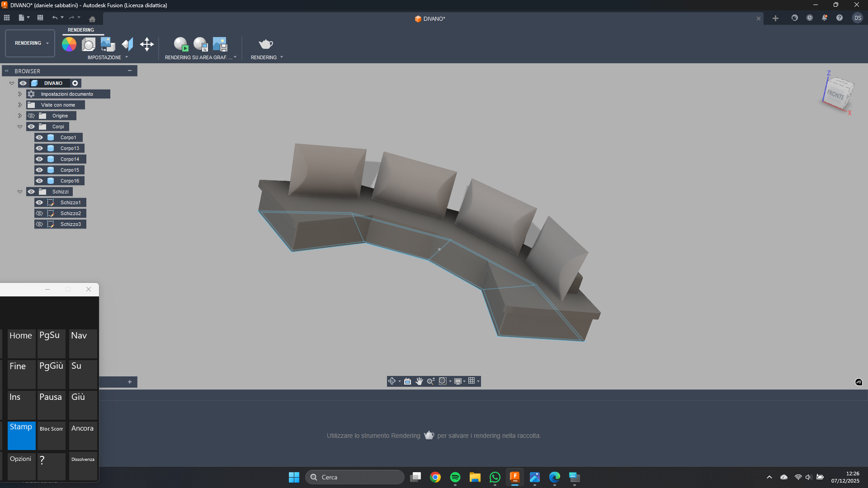Image resolution: width=868 pixels, height=488 pixels.
Task: Click FRONTE face of view cube
Action: [x=835, y=95]
